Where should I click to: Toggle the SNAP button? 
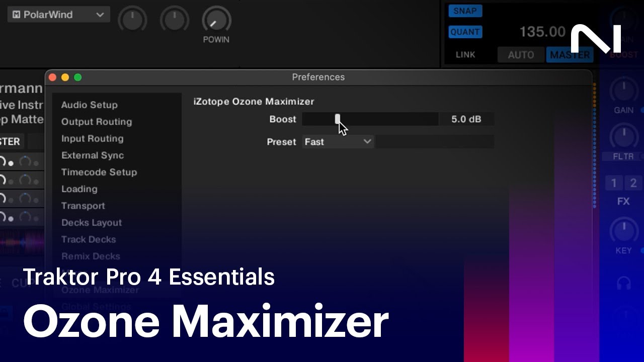tap(465, 11)
